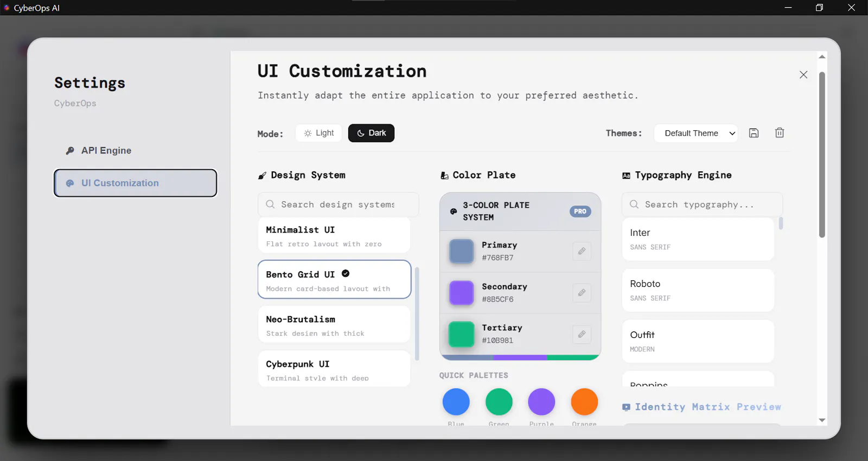Click the Typography Engine icon
Viewport: 868px width, 461px height.
pos(626,176)
